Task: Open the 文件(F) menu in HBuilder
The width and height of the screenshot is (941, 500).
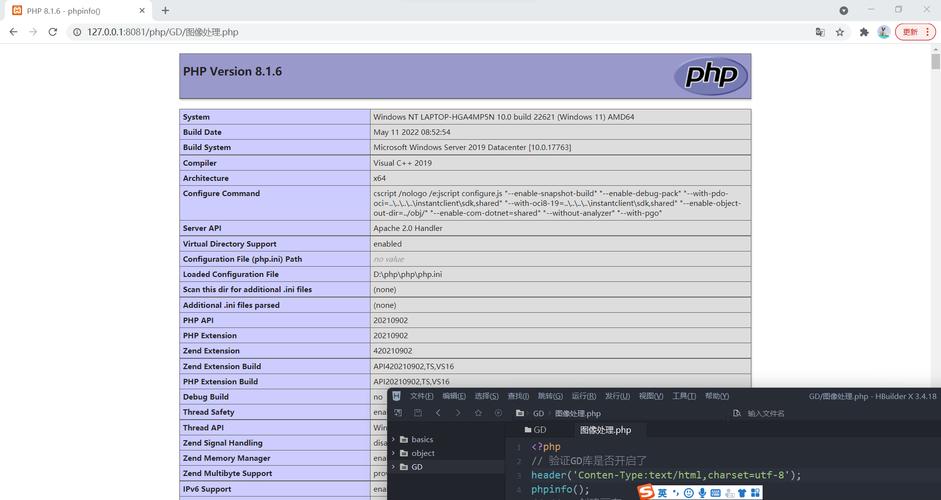Action: tap(421, 396)
